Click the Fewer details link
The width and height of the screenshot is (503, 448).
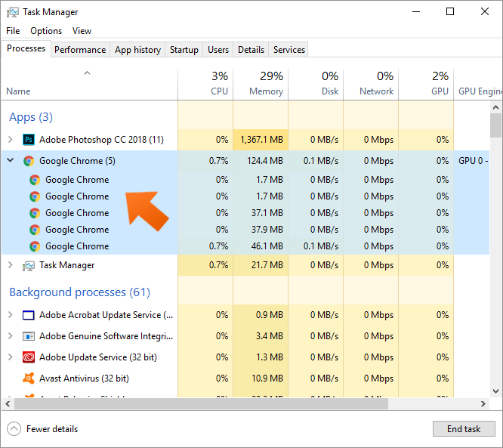click(x=52, y=429)
